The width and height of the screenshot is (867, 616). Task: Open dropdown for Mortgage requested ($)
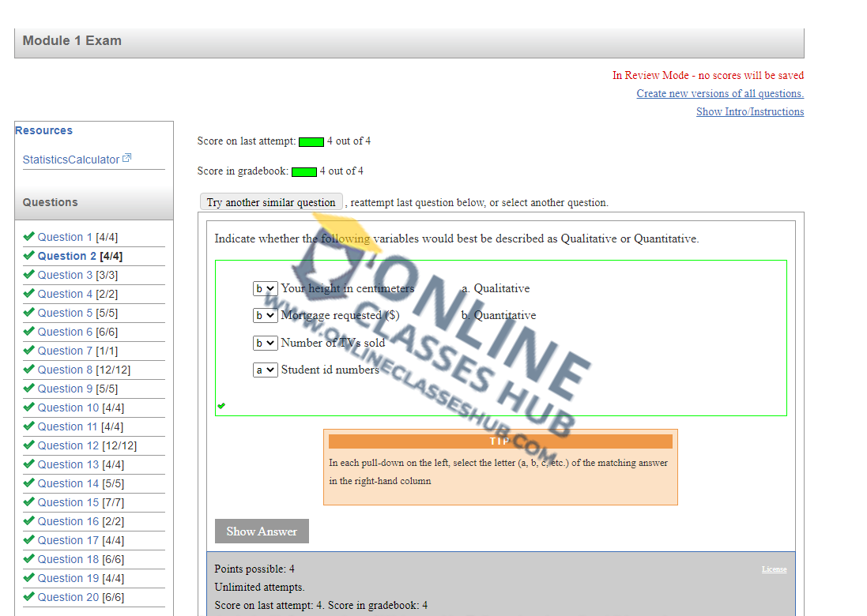click(265, 316)
